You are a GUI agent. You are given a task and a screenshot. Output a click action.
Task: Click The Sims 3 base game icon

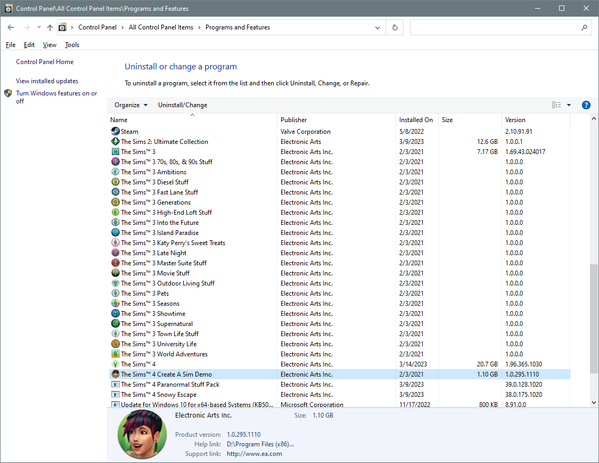[115, 152]
